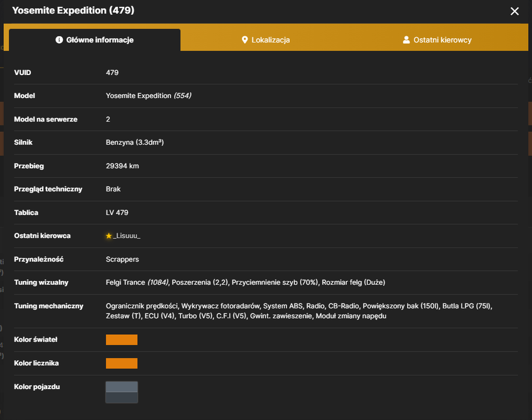The height and width of the screenshot is (420, 532).
Task: Click the person icon for Ostatni kierowcy
Action: [406, 40]
